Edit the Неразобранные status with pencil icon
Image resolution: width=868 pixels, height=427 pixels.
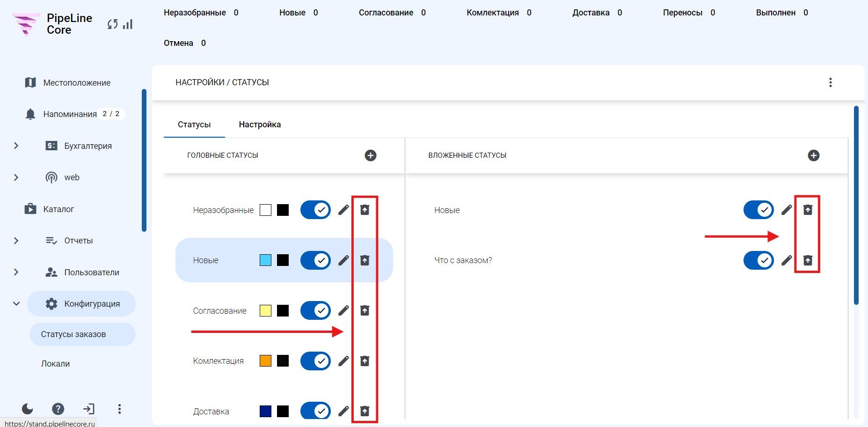(x=343, y=210)
